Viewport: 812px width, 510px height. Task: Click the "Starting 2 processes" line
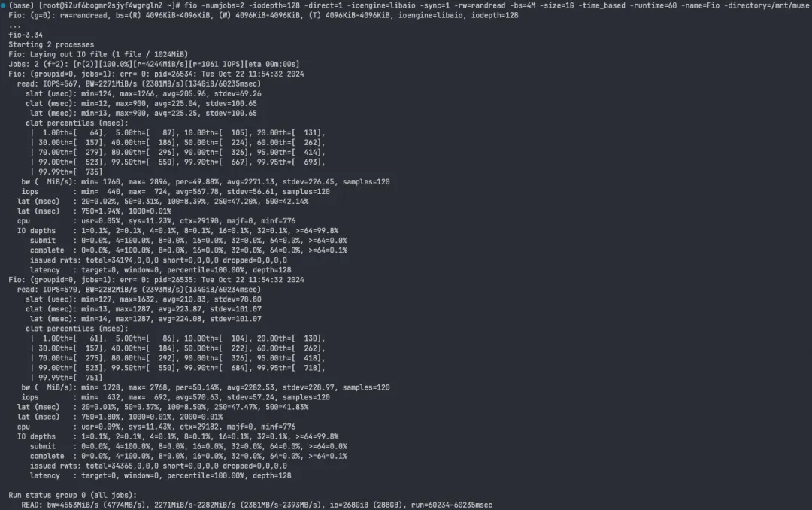pyautogui.click(x=51, y=44)
